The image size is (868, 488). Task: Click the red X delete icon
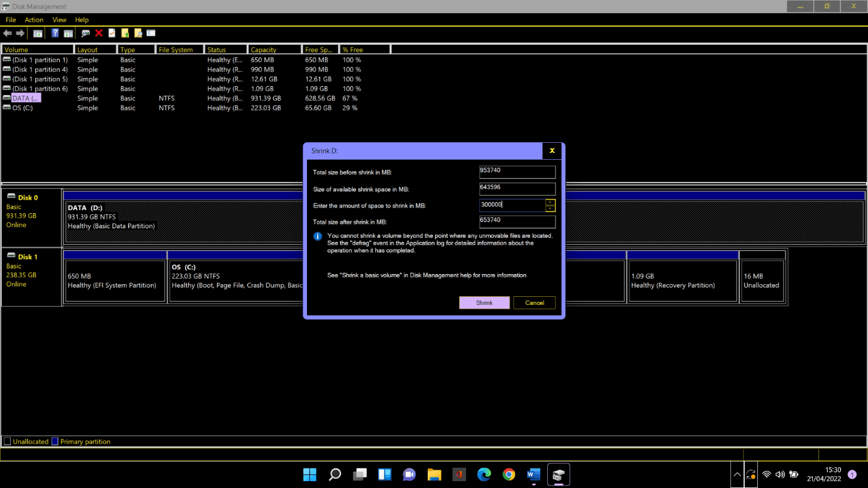click(99, 33)
